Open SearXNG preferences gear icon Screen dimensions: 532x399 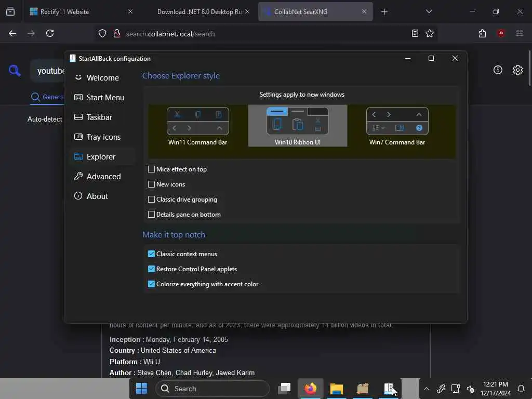click(518, 70)
